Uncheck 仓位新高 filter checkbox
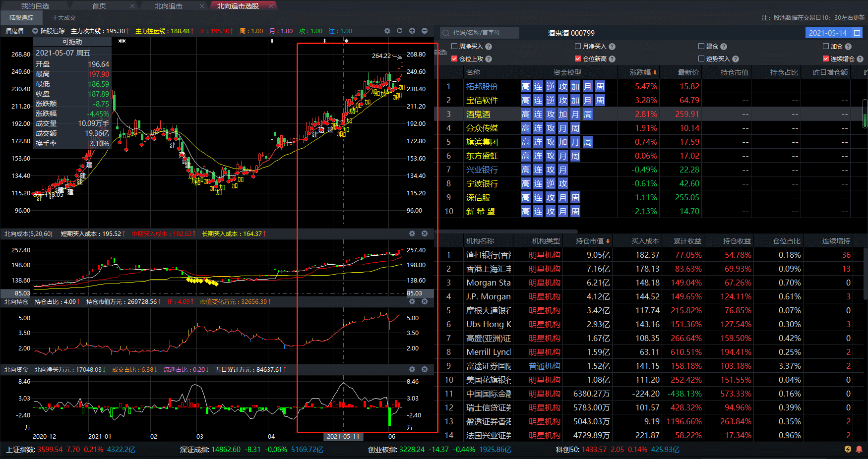The image size is (868, 459). pyautogui.click(x=578, y=58)
